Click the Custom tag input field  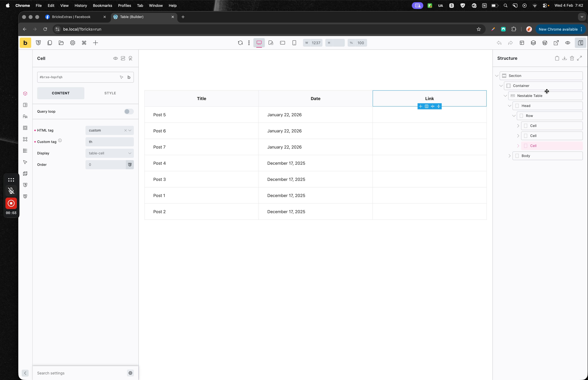(x=110, y=142)
